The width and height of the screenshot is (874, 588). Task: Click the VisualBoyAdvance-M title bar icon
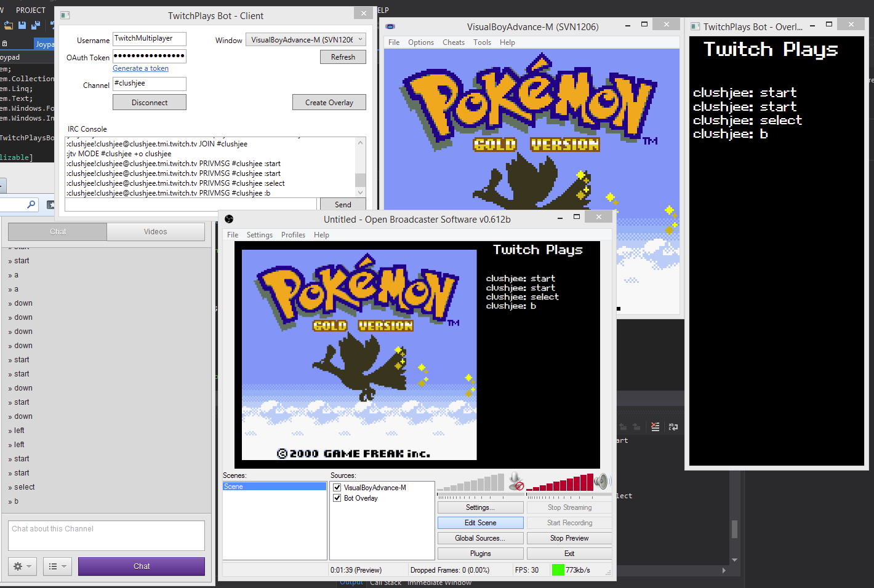[x=390, y=26]
